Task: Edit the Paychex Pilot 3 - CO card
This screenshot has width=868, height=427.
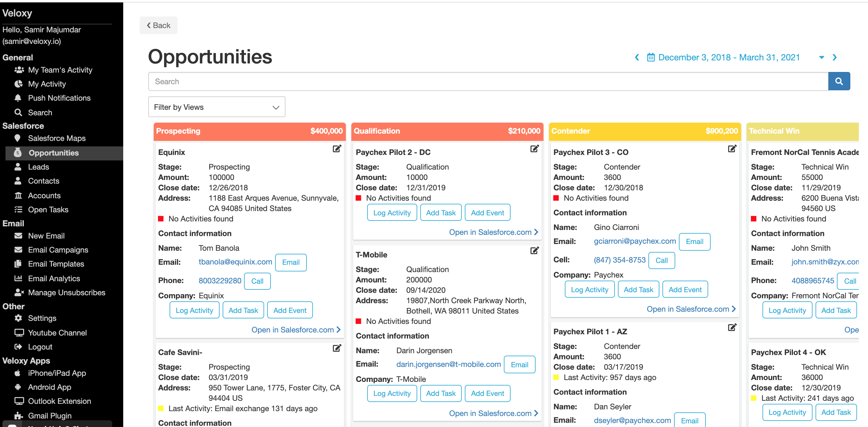Action: 732,149
